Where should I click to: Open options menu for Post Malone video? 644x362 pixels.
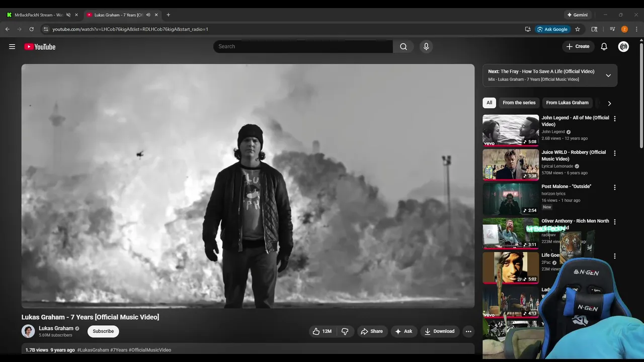[614, 188]
